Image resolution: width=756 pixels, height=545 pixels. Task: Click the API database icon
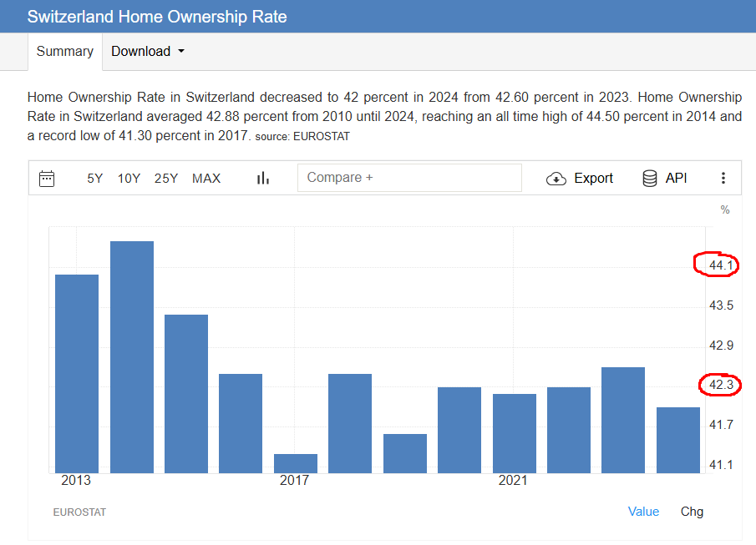(x=649, y=179)
